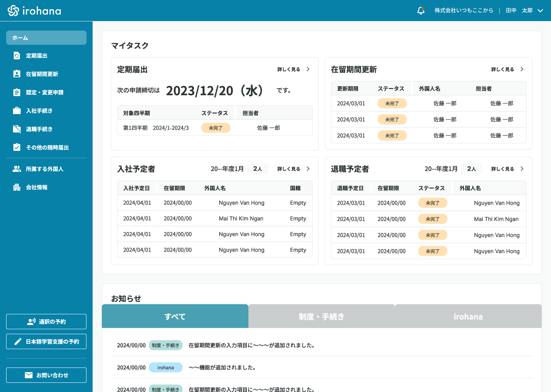Image resolution: width=551 pixels, height=392 pixels.
Task: Expand the 田中 太郎 user dropdown
Action: pos(540,11)
